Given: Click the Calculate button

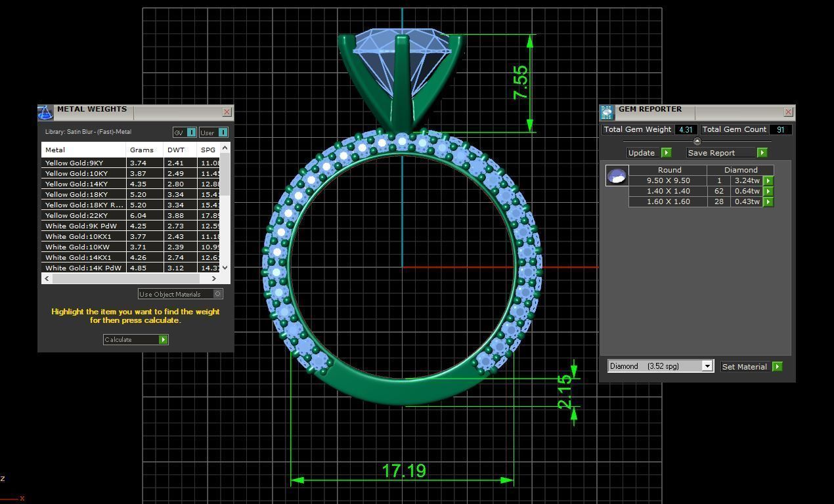Looking at the screenshot, I should click(x=135, y=339).
